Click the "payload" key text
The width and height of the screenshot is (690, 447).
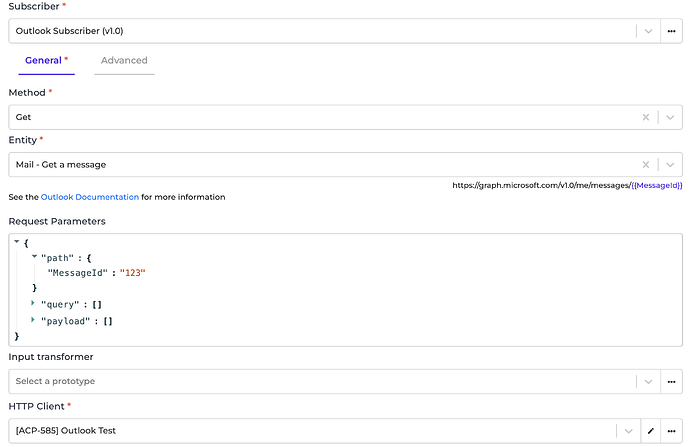(x=65, y=321)
